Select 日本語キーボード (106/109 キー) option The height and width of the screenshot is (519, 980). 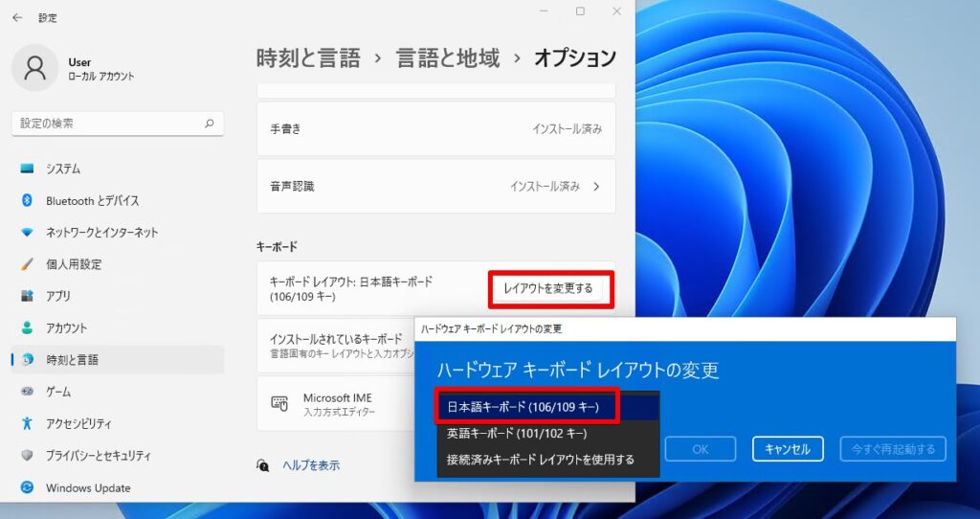[547, 407]
